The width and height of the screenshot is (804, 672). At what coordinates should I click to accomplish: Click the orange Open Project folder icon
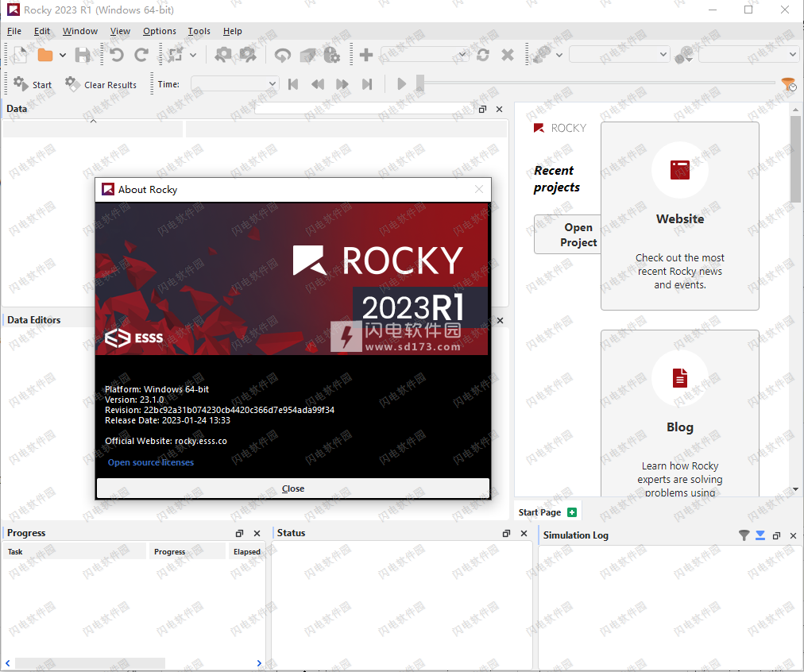click(45, 55)
